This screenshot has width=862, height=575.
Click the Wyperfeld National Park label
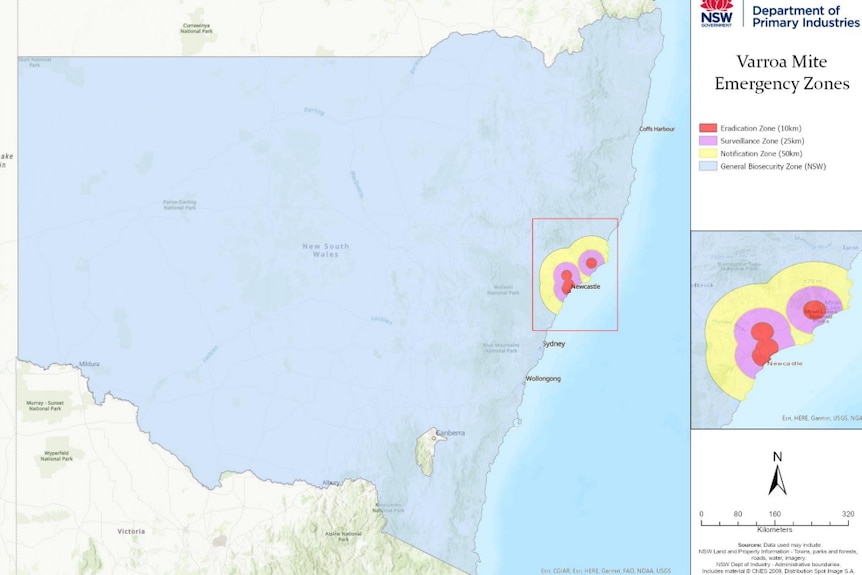point(57,456)
